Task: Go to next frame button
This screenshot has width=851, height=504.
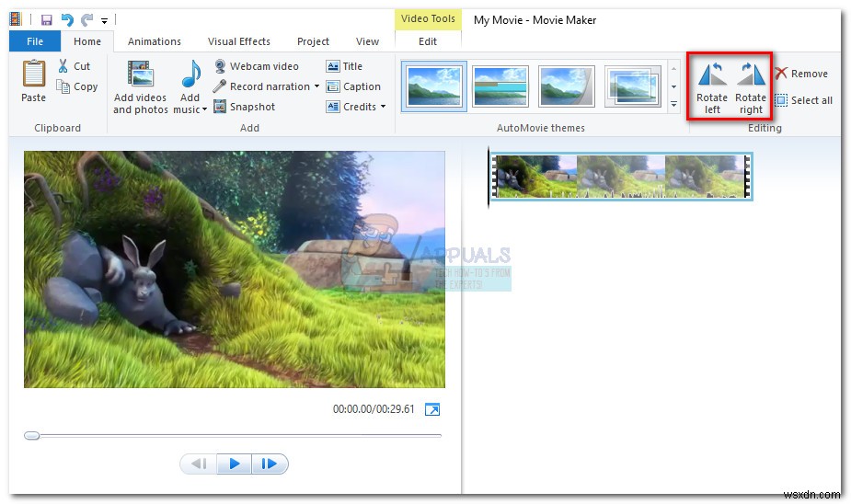Action: point(270,464)
